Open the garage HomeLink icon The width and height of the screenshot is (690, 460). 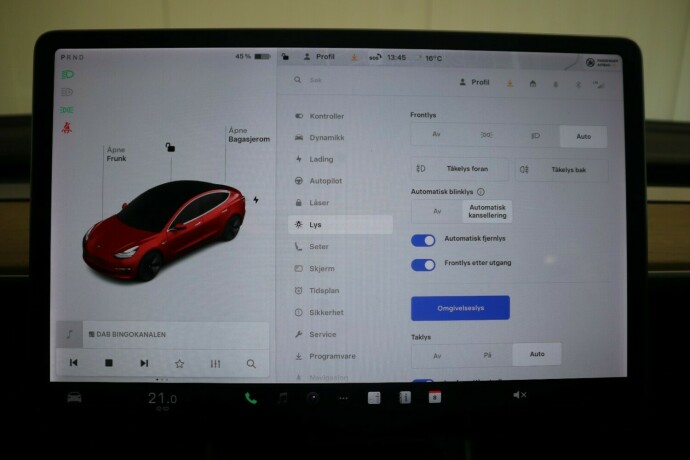click(x=533, y=84)
